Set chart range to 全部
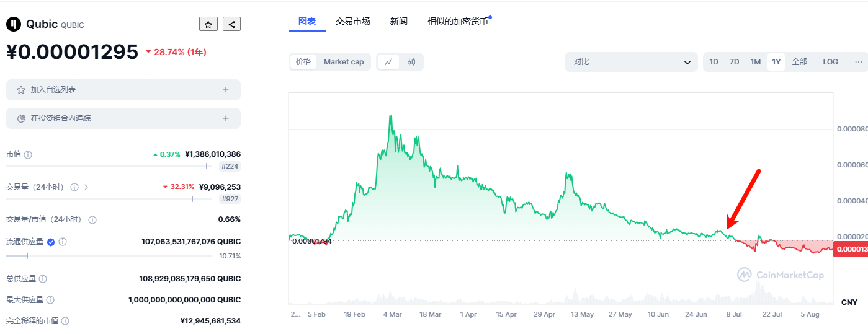 pos(799,62)
